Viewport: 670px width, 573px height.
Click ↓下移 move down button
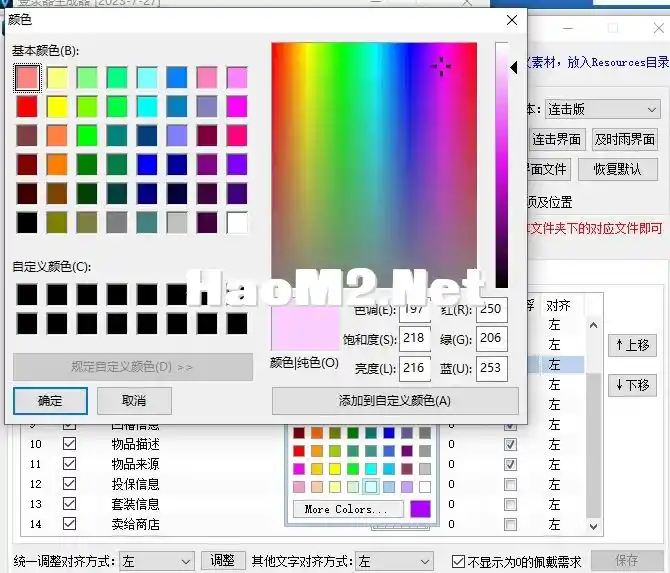tap(632, 385)
